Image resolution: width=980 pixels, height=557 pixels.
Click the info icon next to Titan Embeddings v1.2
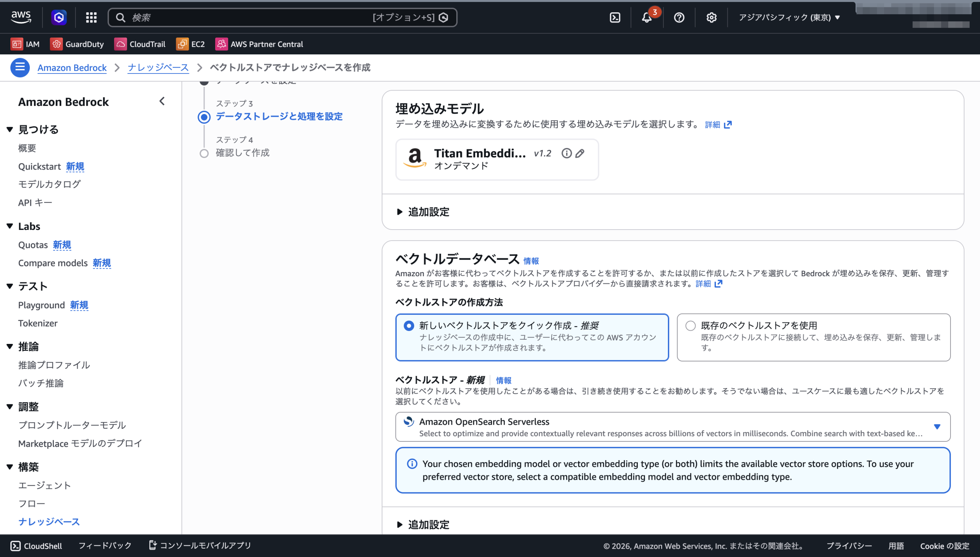(567, 153)
